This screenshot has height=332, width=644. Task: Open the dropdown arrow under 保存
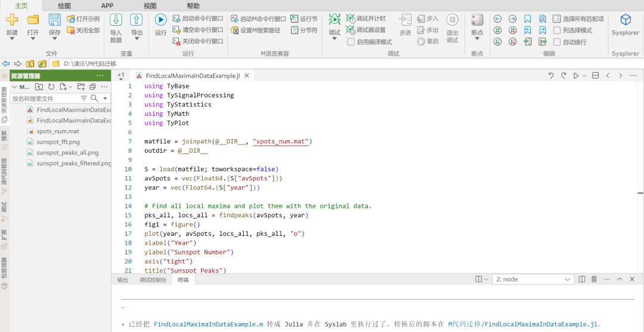(54, 39)
